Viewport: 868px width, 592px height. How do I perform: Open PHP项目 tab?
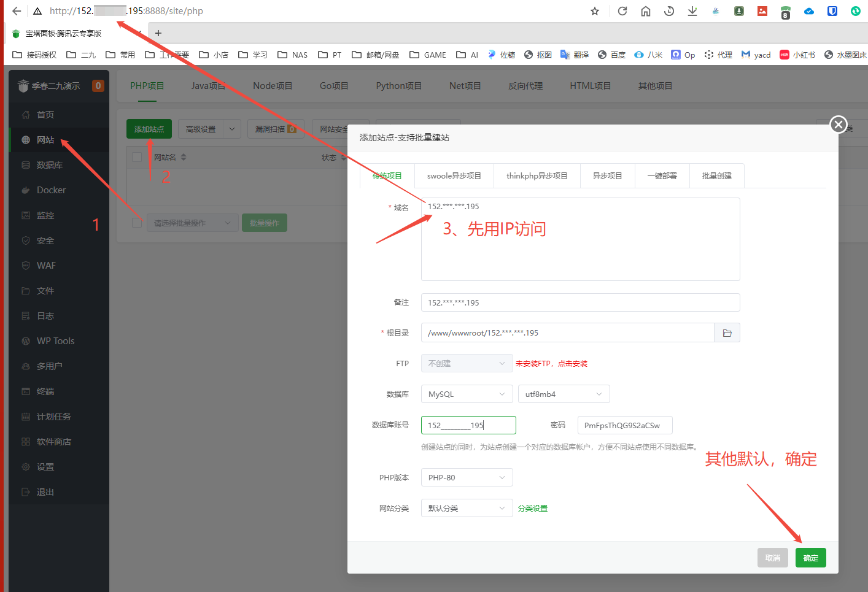(x=147, y=86)
